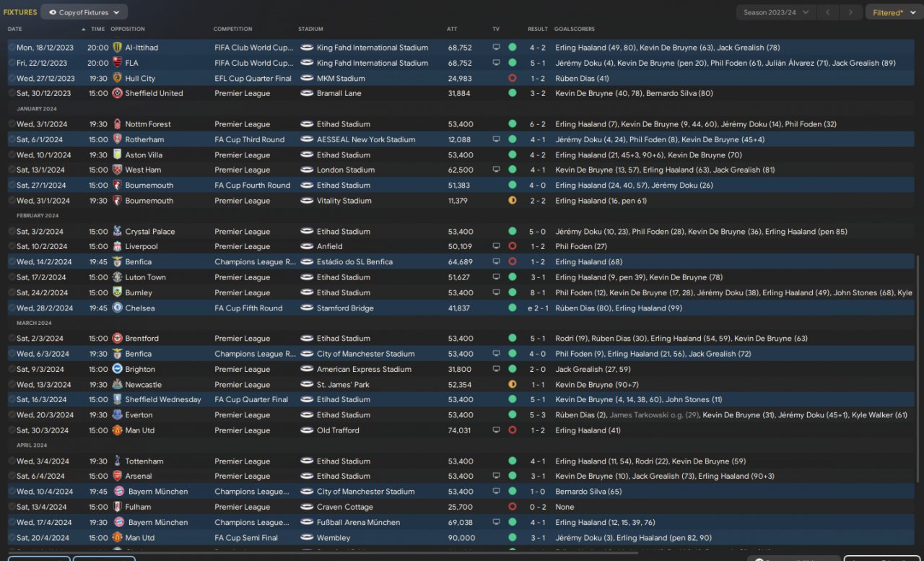Image resolution: width=924 pixels, height=561 pixels.
Task: Click the Liverpool club badge
Action: coord(117,246)
